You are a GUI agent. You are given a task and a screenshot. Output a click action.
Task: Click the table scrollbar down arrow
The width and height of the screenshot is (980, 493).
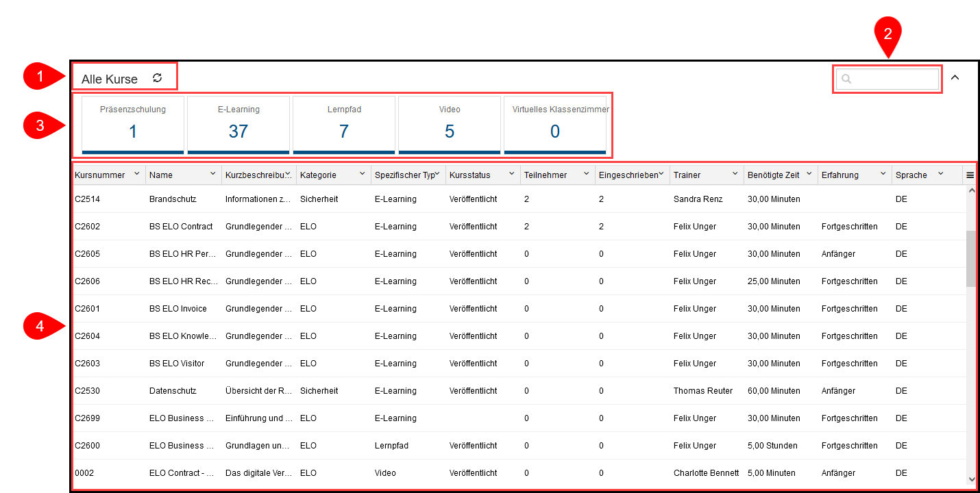pos(971,479)
